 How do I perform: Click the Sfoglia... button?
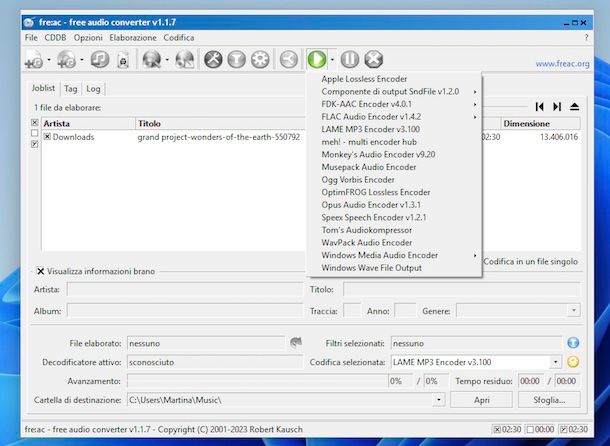[x=549, y=400]
